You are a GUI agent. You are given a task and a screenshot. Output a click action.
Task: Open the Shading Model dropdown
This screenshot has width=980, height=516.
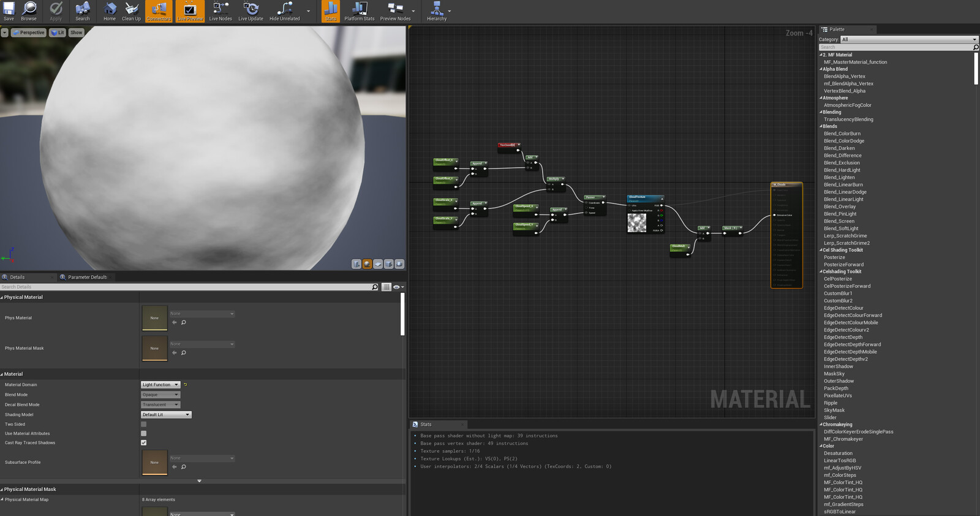coord(166,415)
